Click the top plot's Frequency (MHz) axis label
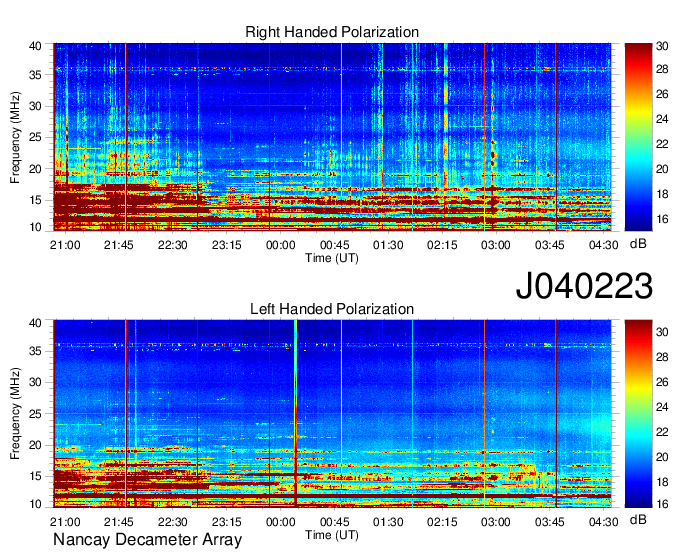 coord(15,137)
